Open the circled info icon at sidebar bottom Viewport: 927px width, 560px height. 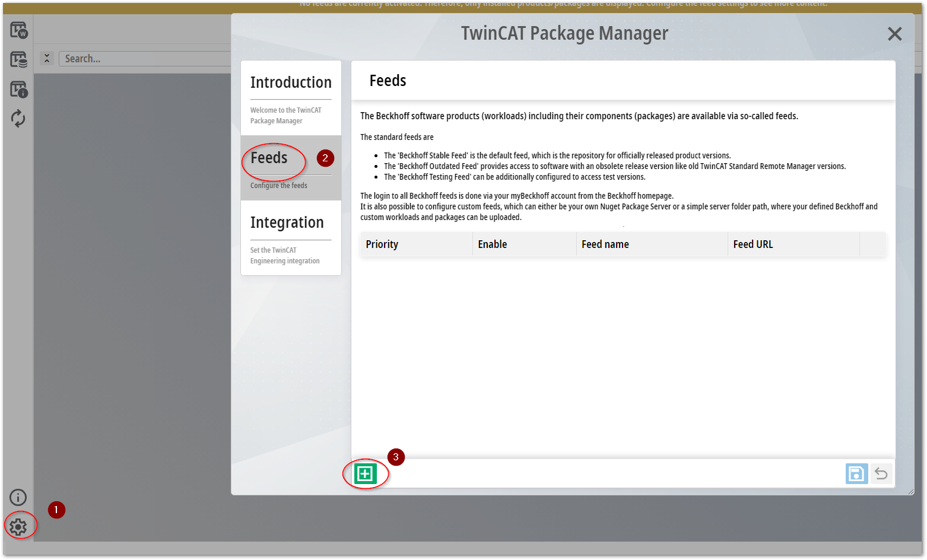[x=18, y=497]
